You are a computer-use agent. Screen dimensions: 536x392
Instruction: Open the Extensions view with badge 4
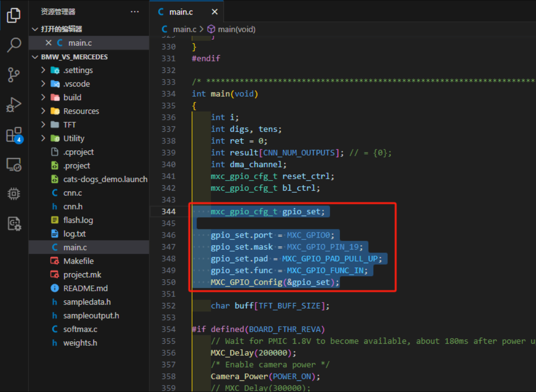pyautogui.click(x=14, y=135)
